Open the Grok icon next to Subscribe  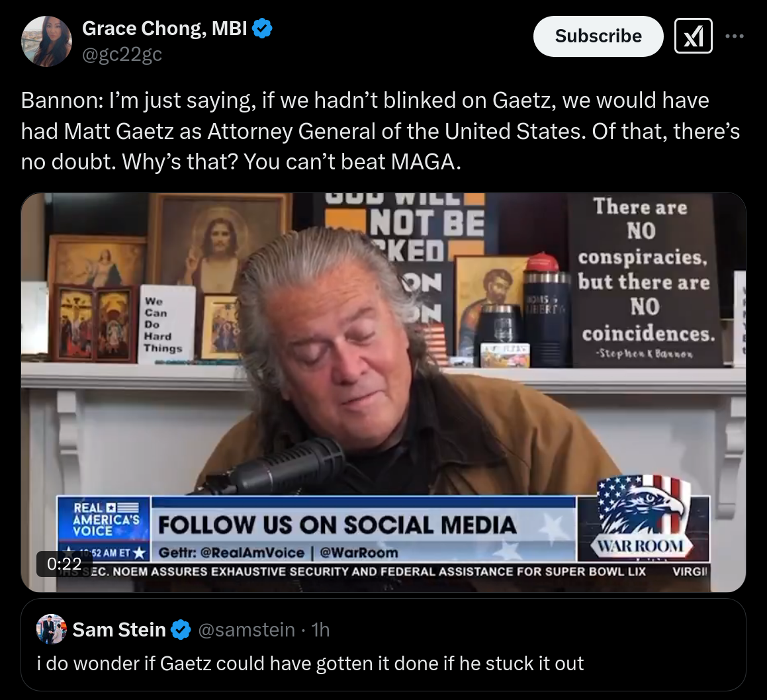(693, 36)
